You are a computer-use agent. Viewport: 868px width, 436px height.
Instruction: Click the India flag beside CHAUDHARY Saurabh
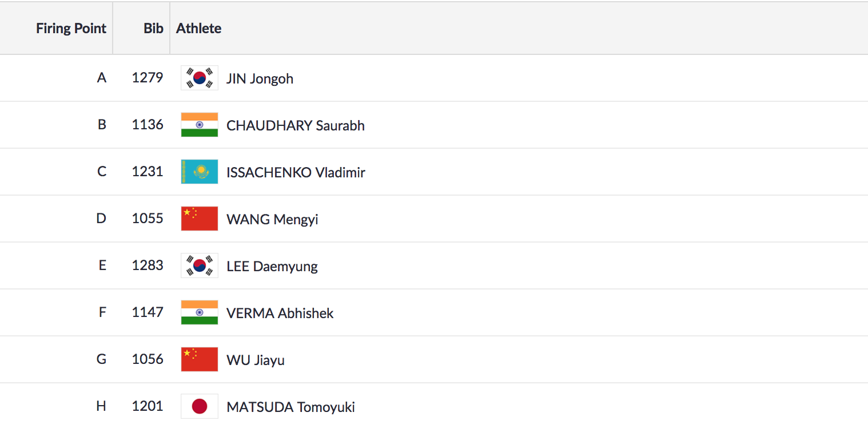point(200,125)
